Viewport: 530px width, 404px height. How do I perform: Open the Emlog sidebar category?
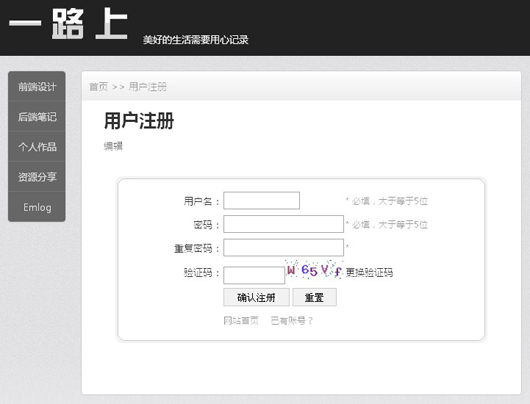coord(37,207)
